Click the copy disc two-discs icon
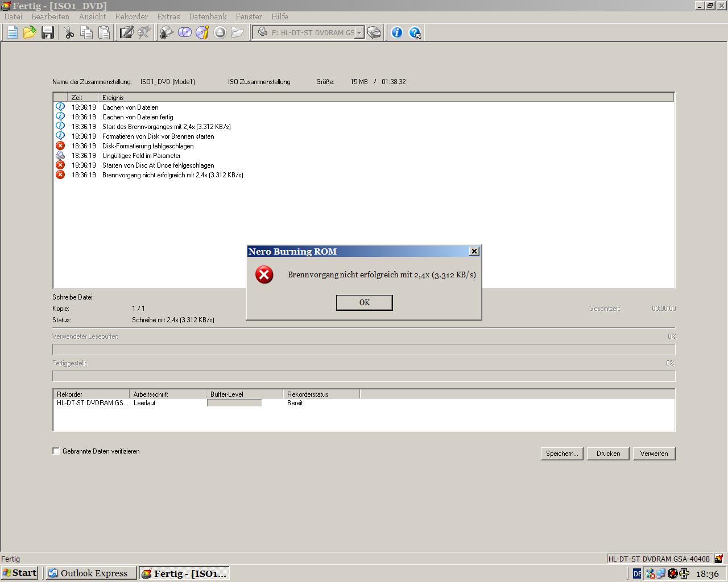The image size is (728, 582). click(184, 32)
